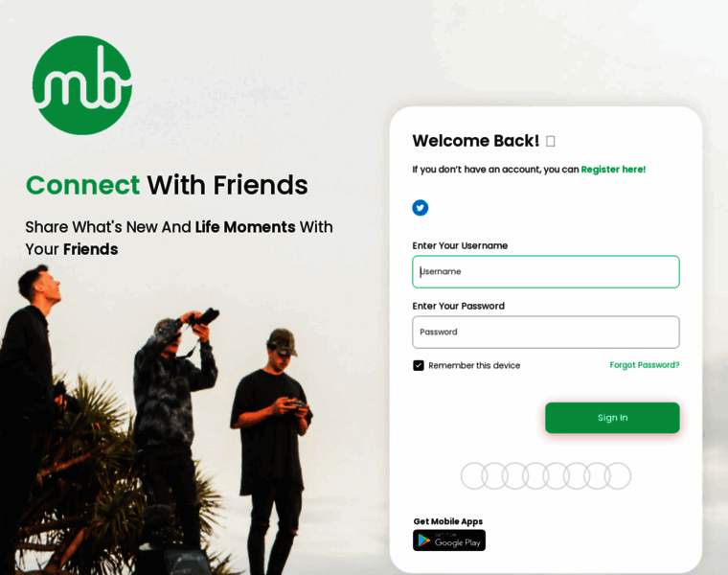Select the leftmost empty circle below Sign In
728x575 pixels.
click(x=474, y=475)
